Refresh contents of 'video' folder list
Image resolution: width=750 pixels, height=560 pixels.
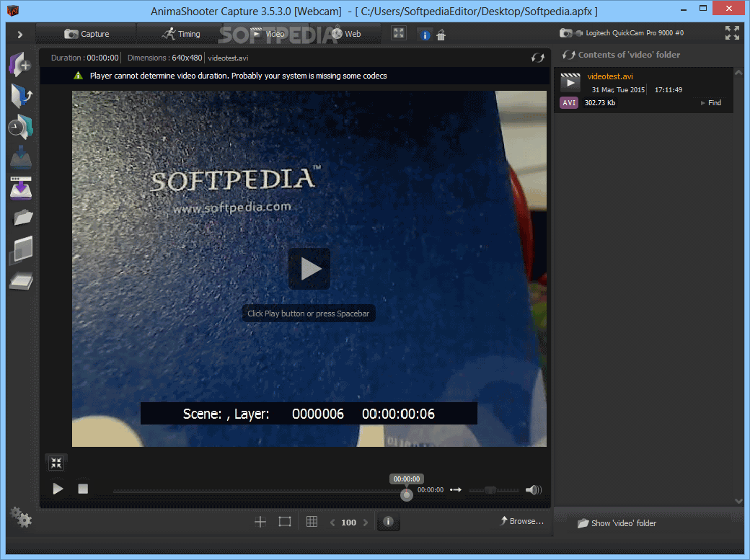point(568,55)
